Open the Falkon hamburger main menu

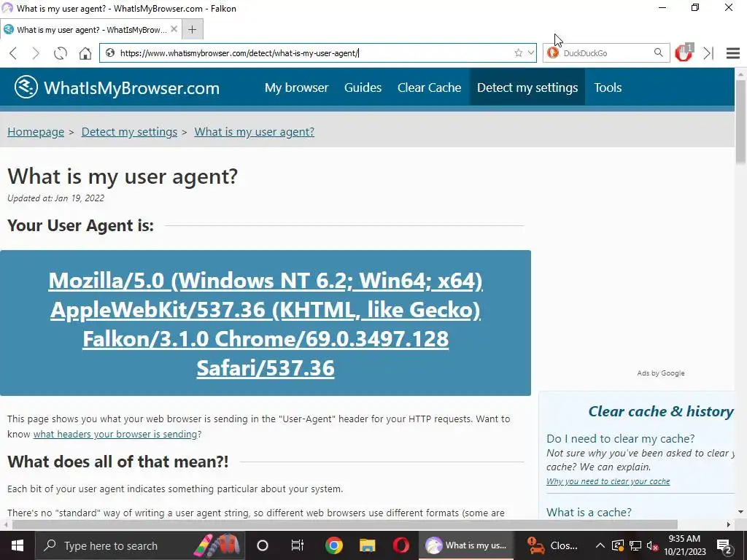[733, 53]
